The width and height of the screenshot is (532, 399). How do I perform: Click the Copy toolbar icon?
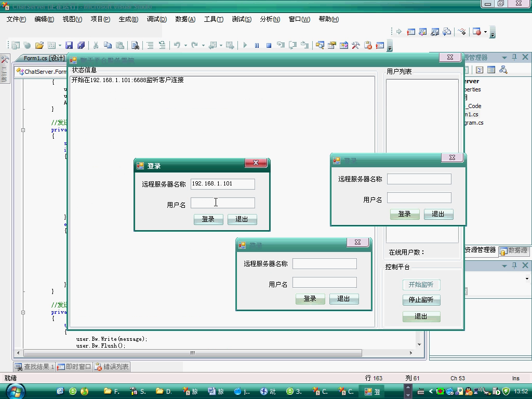click(x=108, y=45)
